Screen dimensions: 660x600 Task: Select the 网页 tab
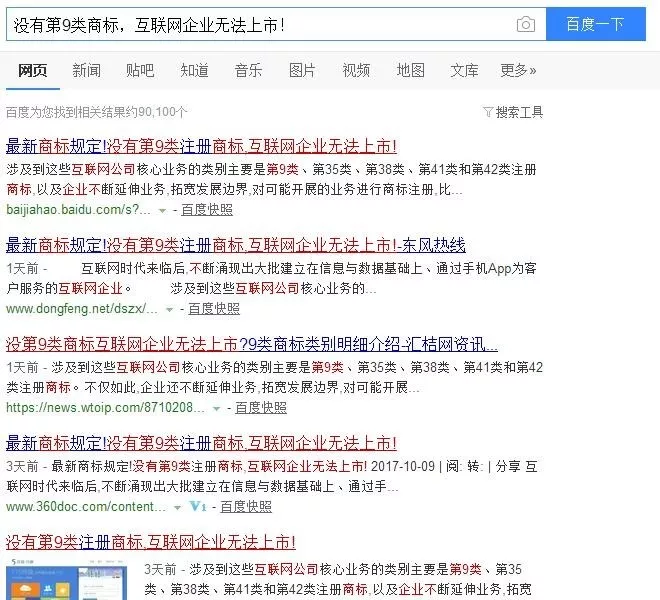[32, 70]
